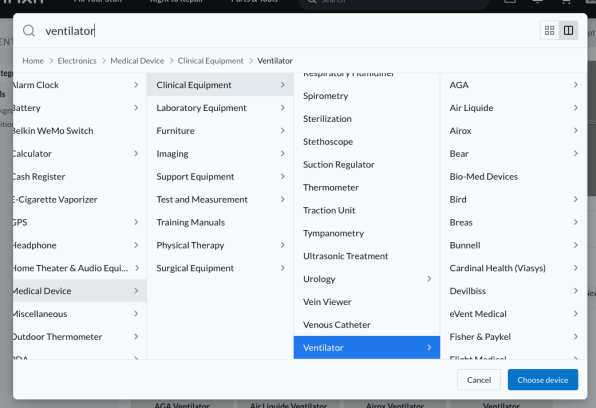Click the Choose device button
Viewport: 596px width, 408px height.
[x=542, y=379]
